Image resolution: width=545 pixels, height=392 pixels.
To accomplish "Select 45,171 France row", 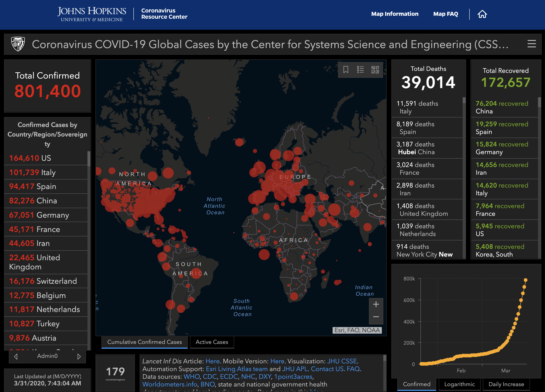I will 46,229.
